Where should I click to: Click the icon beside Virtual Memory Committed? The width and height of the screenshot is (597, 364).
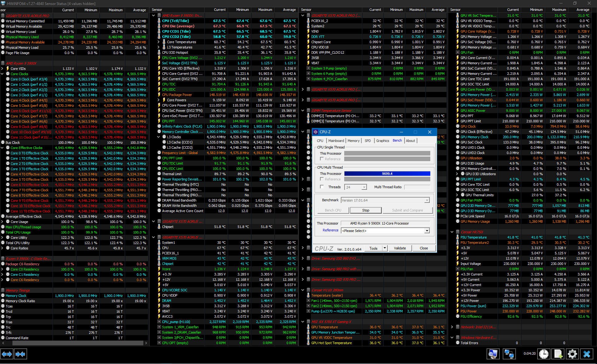click(x=3, y=21)
